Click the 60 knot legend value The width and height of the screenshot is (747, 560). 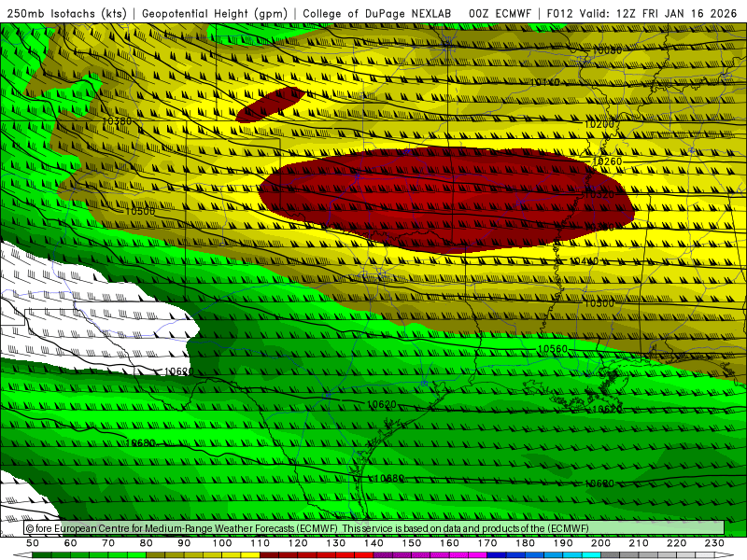[x=71, y=543]
